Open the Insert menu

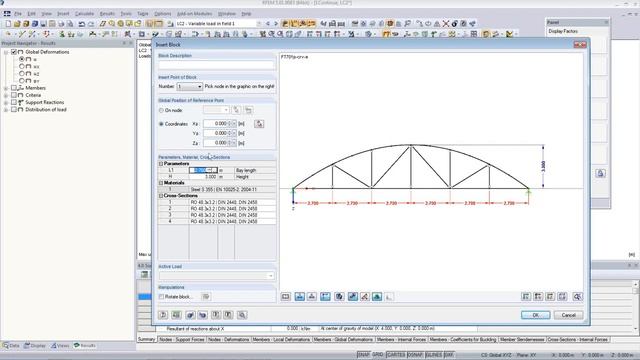point(63,13)
